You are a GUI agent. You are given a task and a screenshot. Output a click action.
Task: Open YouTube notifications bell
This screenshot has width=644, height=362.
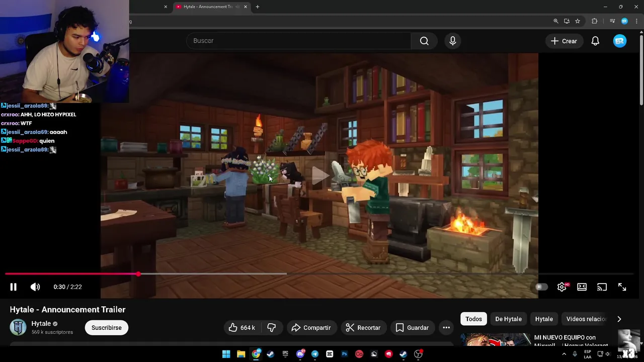coord(595,41)
